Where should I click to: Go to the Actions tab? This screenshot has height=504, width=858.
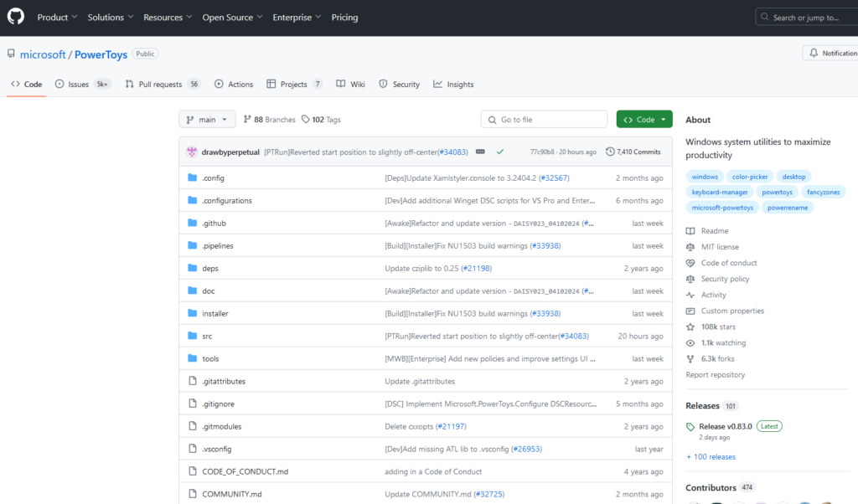pos(235,85)
